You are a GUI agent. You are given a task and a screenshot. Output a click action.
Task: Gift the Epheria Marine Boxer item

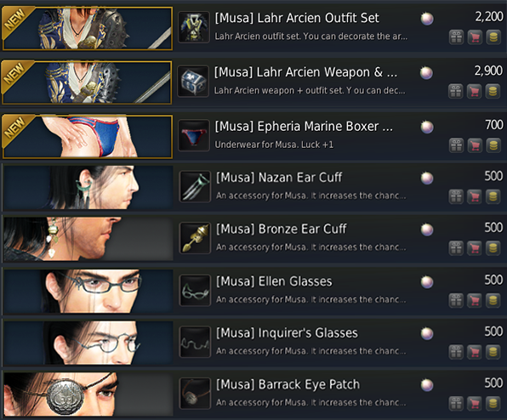[456, 145]
